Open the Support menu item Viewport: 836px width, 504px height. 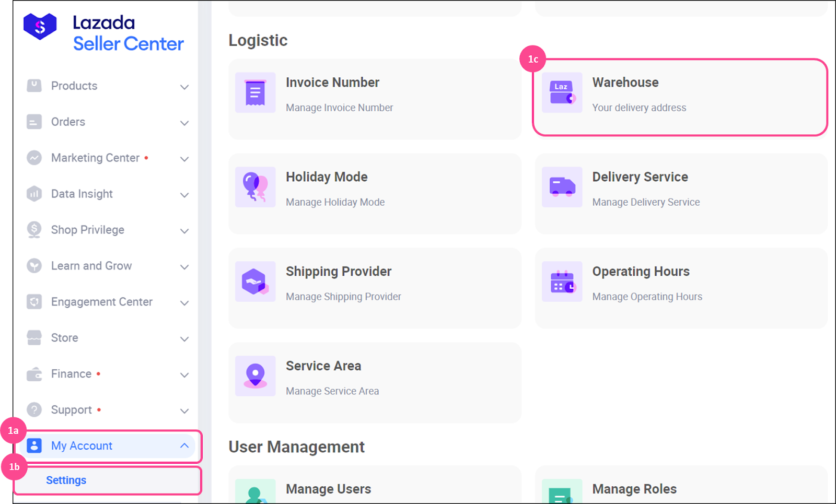tap(72, 410)
